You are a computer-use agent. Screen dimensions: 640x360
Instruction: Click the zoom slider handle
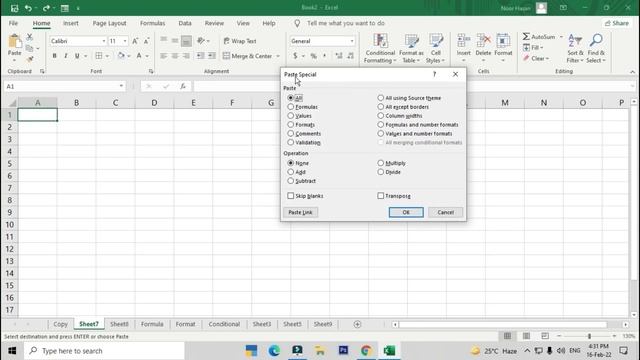[x=589, y=336]
